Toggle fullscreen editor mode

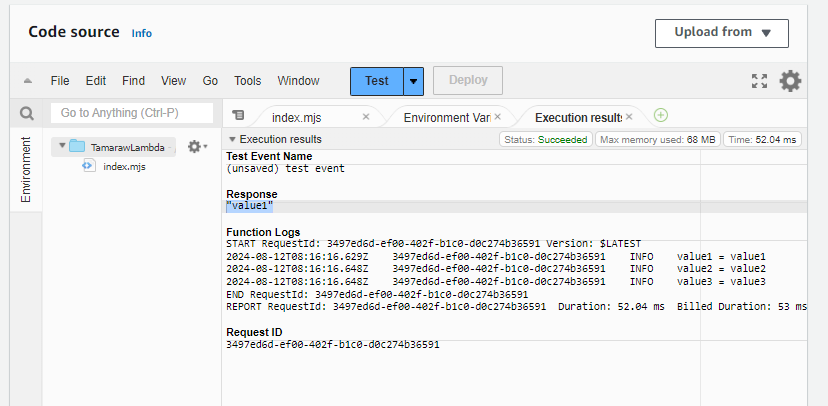(759, 81)
